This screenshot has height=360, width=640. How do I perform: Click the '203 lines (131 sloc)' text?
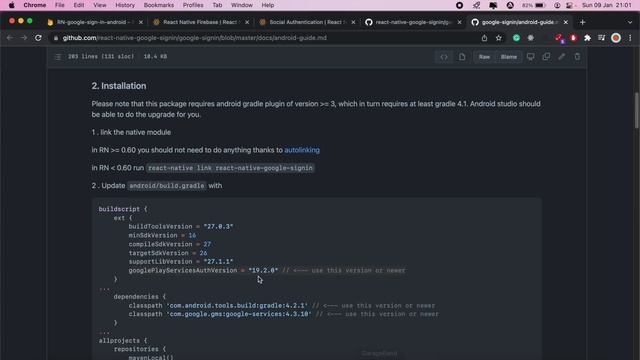point(101,56)
